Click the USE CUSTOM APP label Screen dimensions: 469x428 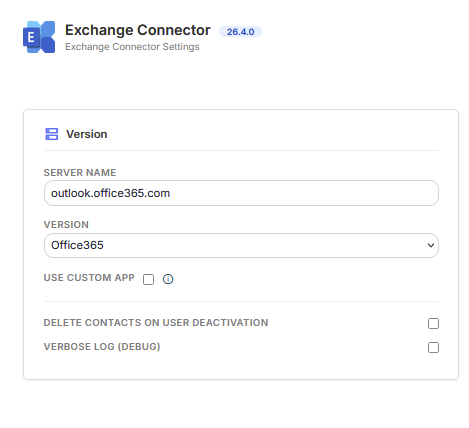pos(89,278)
